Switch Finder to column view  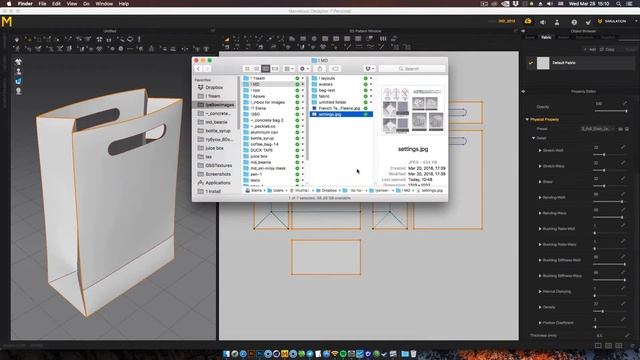coord(266,69)
